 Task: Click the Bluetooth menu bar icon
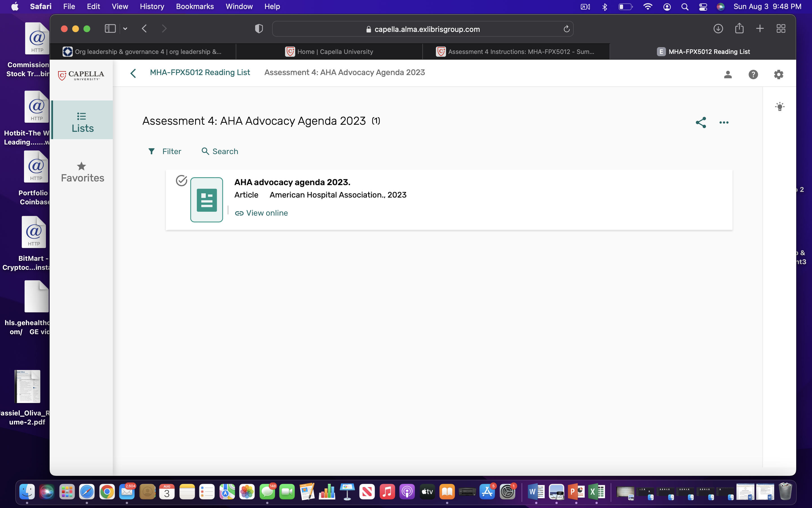click(605, 7)
